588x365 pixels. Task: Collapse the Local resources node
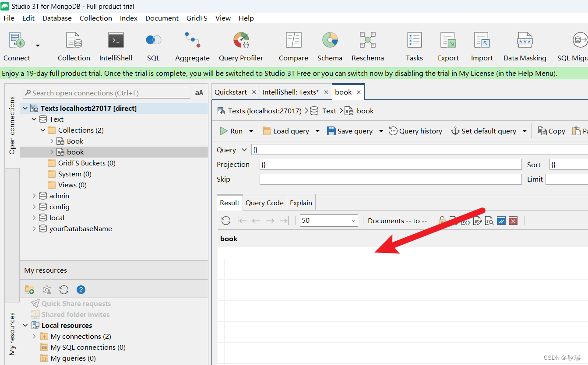click(x=25, y=325)
